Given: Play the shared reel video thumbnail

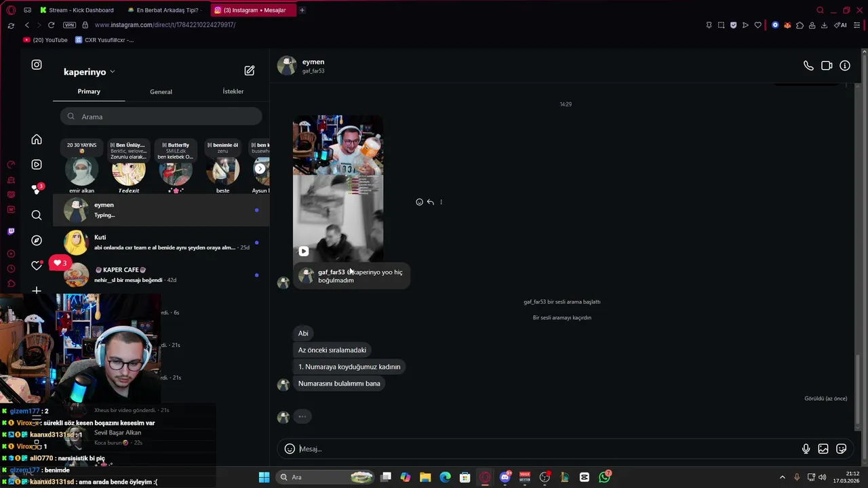Looking at the screenshot, I should (338, 188).
